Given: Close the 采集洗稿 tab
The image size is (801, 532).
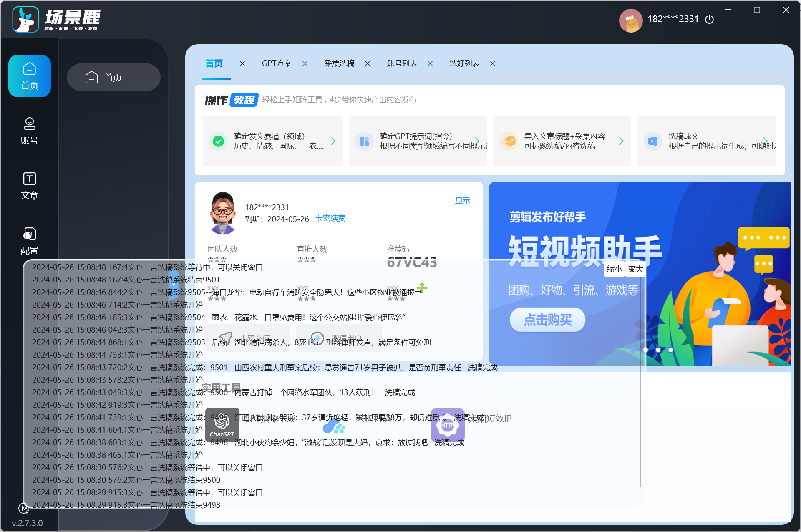Looking at the screenshot, I should coord(368,63).
